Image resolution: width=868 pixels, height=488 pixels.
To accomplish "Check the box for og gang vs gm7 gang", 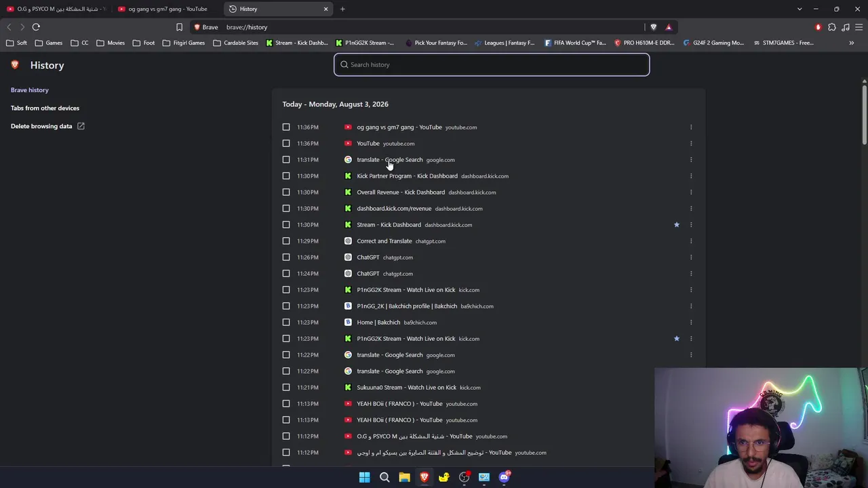I will 286,127.
